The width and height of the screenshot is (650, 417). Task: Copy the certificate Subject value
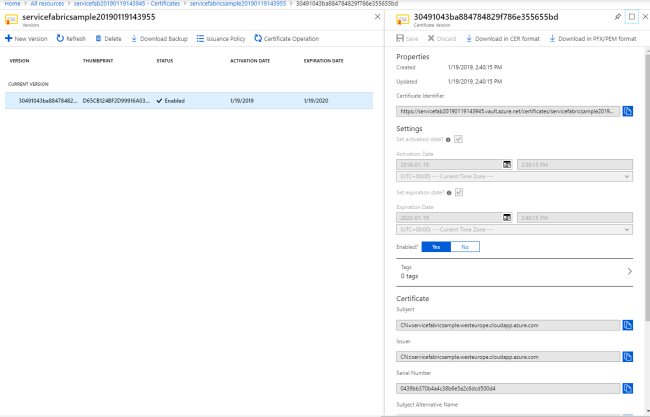[628, 325]
